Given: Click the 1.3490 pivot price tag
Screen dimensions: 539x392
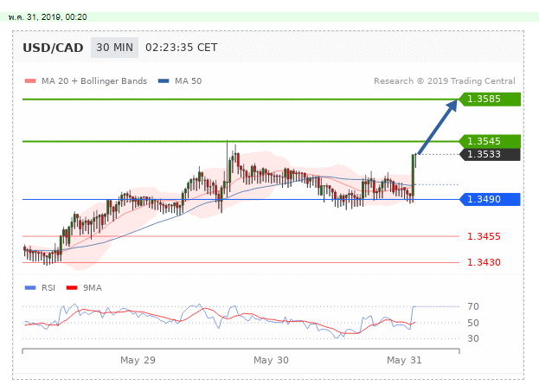Looking at the screenshot, I should point(491,199).
